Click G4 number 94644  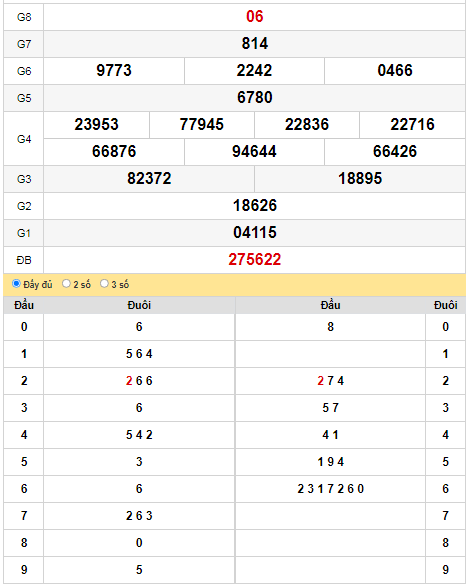click(254, 152)
